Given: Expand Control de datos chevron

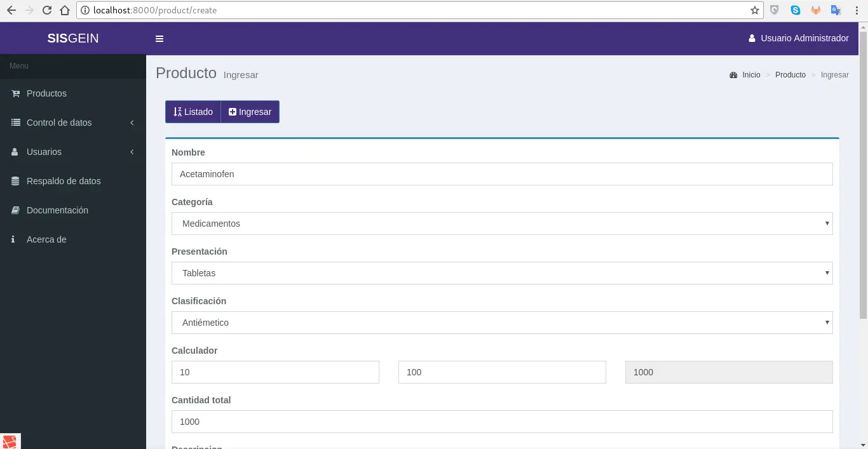Looking at the screenshot, I should (132, 123).
